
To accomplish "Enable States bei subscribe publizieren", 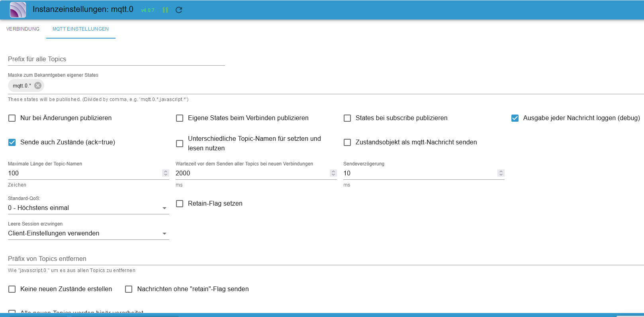I will (x=347, y=118).
